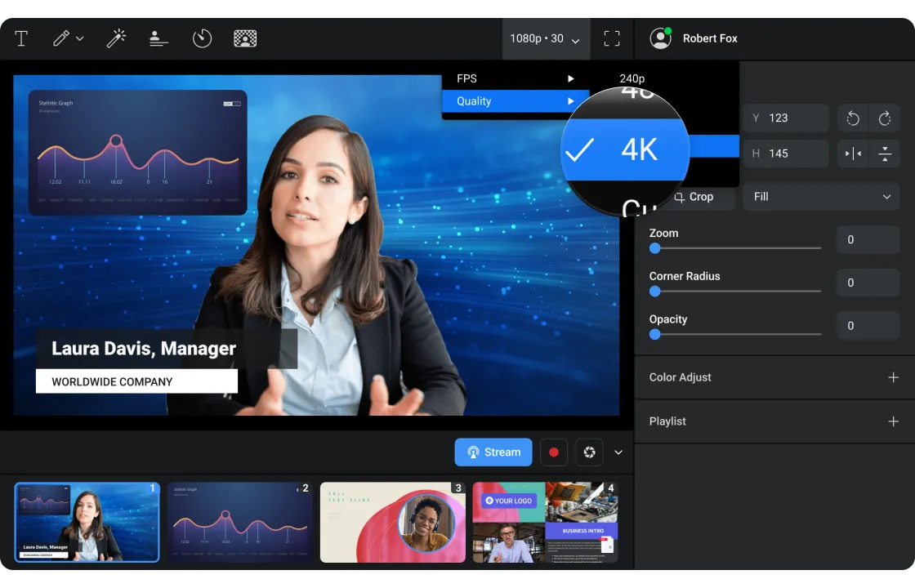915x588 pixels.
Task: Flip the layer horizontally
Action: click(x=853, y=154)
